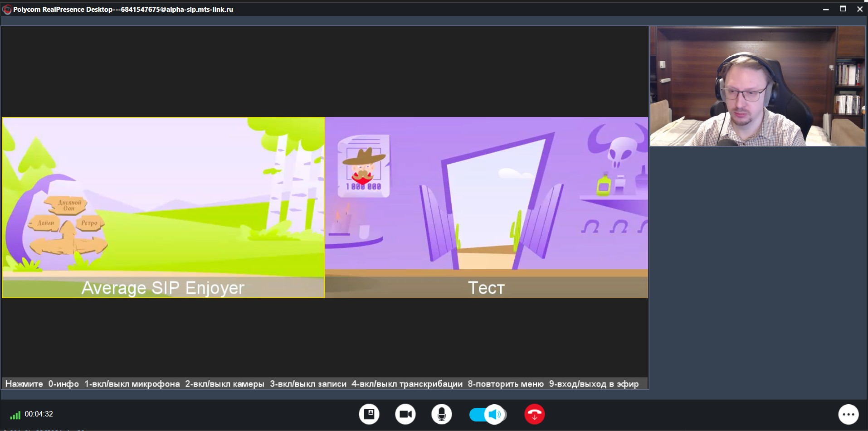Check the green signal strength bars
This screenshot has height=431, width=868.
tap(15, 415)
